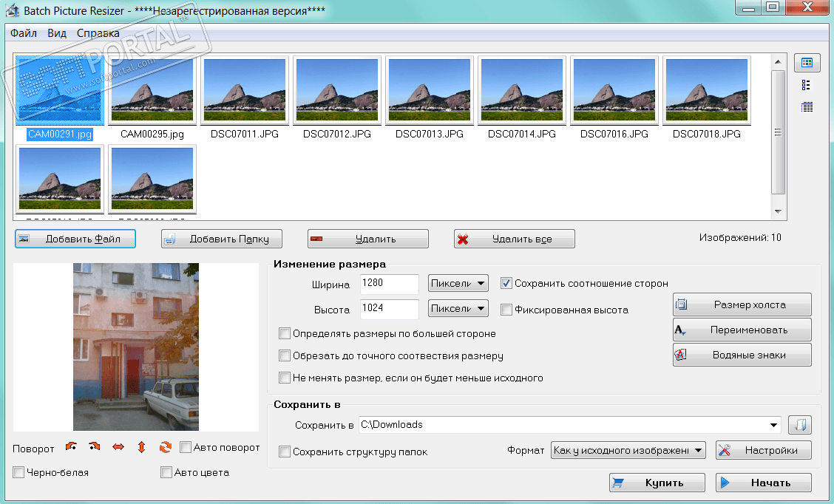Open format Настройки
Screen dimensions: 834x504
pos(764,450)
